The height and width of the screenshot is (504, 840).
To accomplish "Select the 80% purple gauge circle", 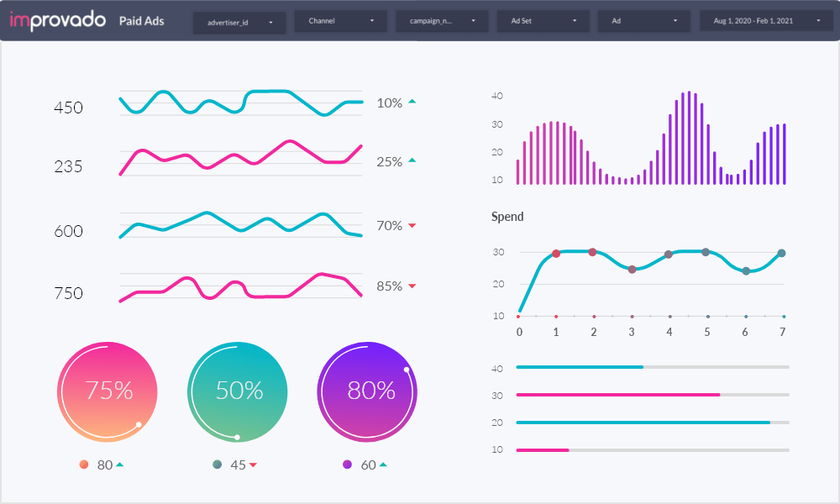I will pos(367,391).
